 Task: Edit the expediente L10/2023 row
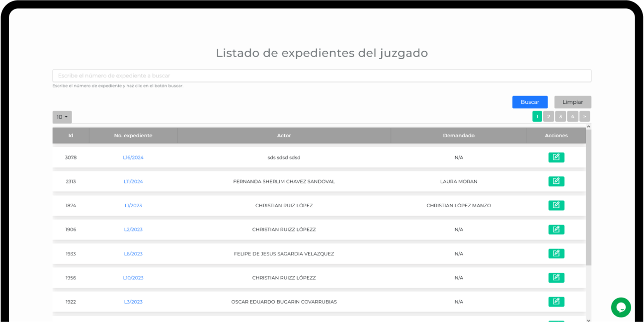[x=556, y=278]
